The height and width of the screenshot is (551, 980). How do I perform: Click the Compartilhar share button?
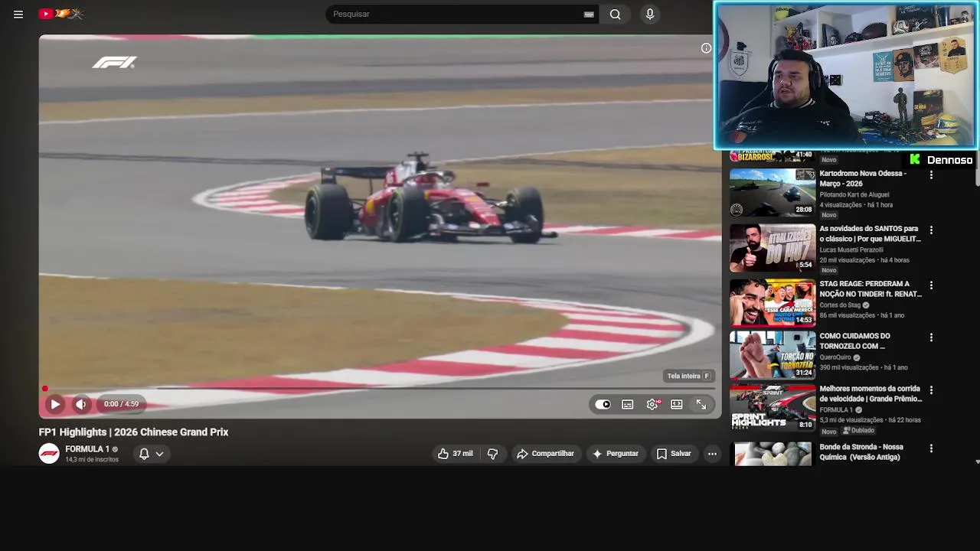coord(545,454)
